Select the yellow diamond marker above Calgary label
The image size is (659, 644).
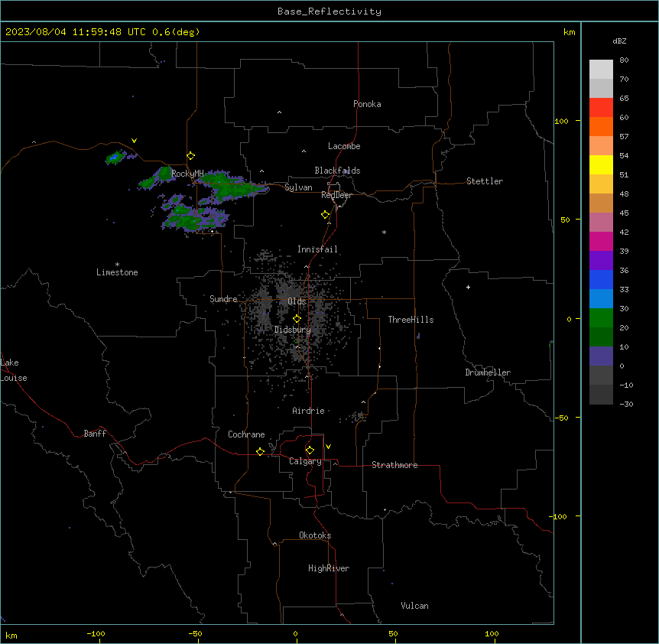click(x=310, y=450)
